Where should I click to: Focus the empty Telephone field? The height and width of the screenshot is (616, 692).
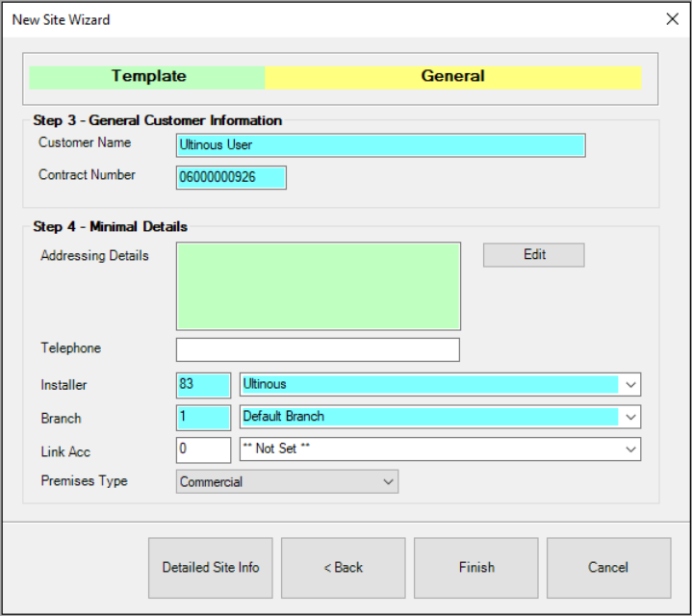pos(318,349)
